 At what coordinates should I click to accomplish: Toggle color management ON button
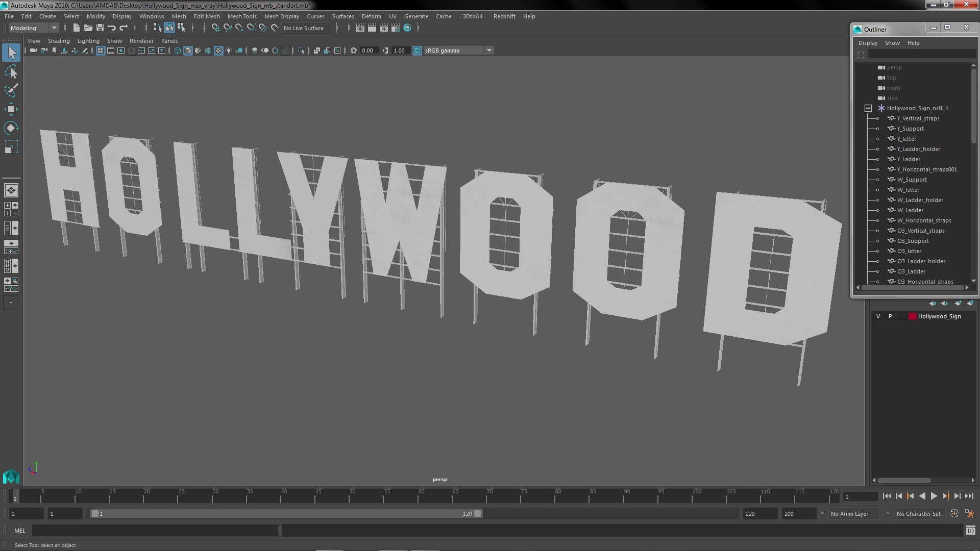417,51
